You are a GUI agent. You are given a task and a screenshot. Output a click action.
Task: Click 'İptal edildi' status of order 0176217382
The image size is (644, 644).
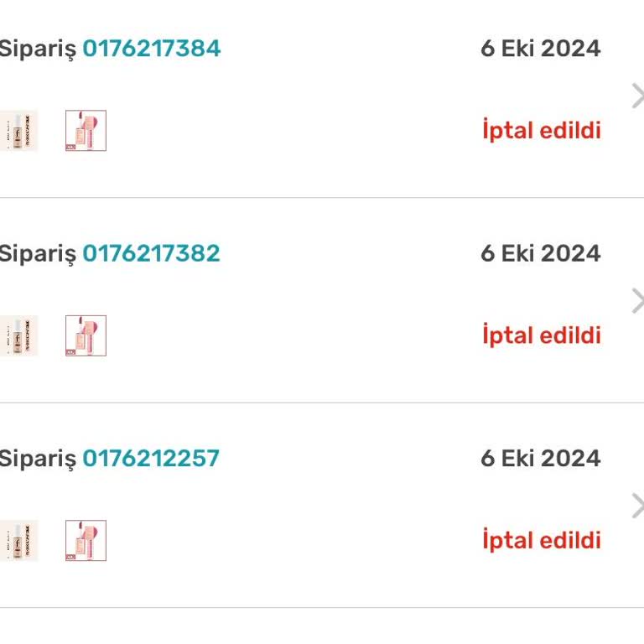coord(542,335)
